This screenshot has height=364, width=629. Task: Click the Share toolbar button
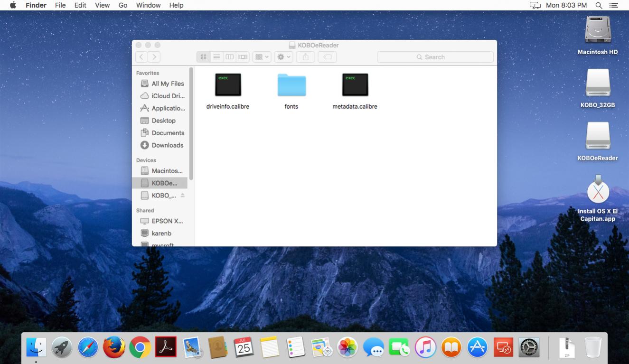[306, 57]
